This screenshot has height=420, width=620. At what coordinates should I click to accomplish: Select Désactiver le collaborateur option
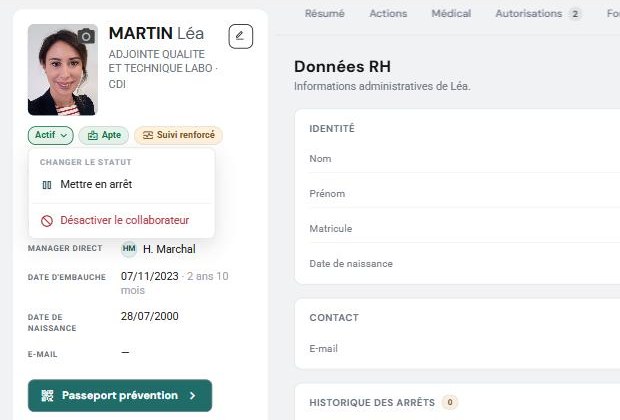122,220
